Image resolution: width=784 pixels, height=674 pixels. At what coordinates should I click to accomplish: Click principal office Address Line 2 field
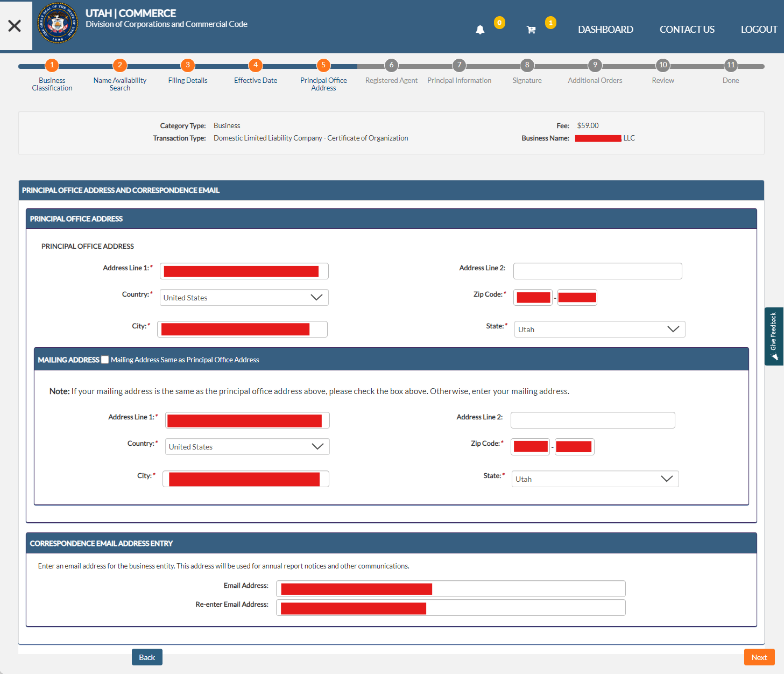598,271
